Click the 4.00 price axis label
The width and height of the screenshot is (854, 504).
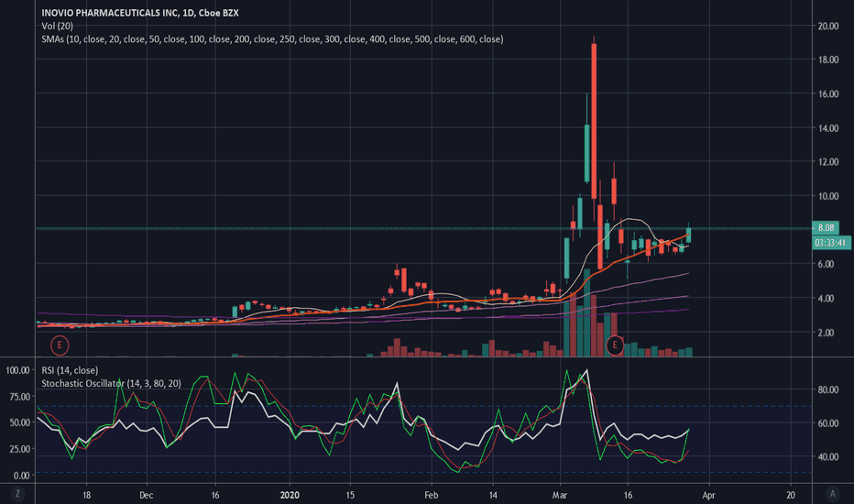pos(826,298)
